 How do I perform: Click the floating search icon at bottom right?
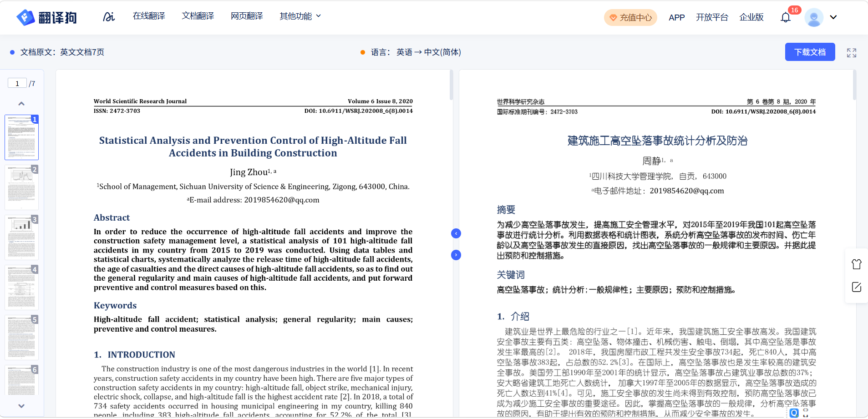click(794, 413)
